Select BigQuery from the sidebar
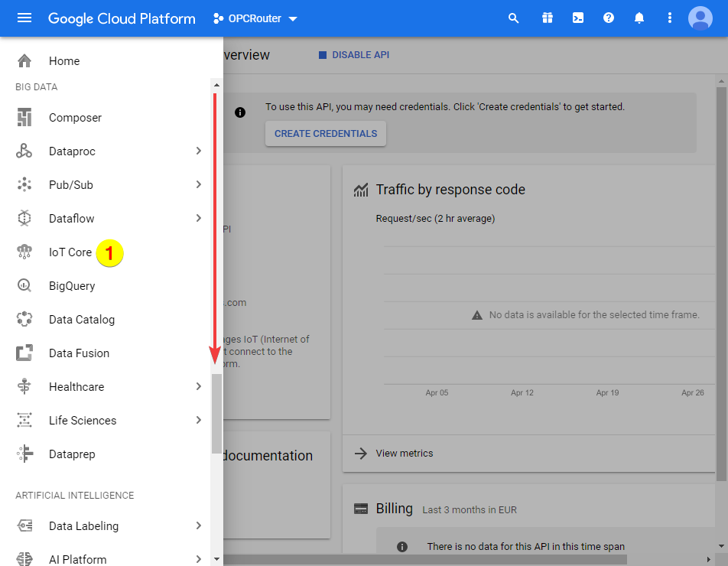The image size is (728, 566). [73, 285]
